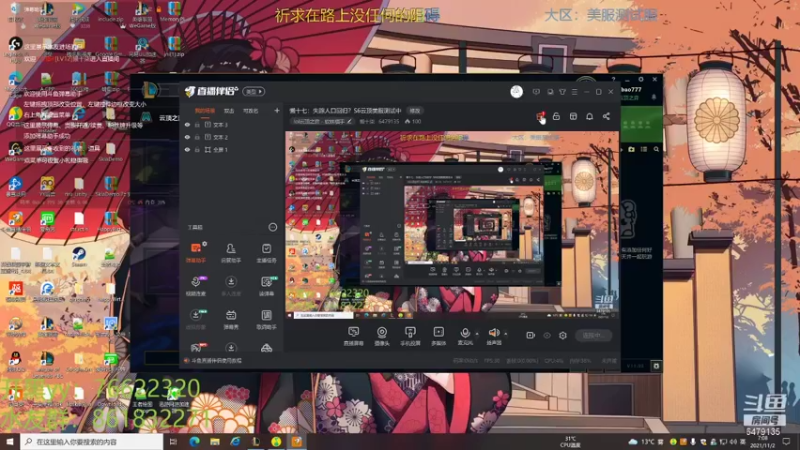Open Steam desktop shortcut
Viewport: 800px width, 450px height.
[79, 256]
